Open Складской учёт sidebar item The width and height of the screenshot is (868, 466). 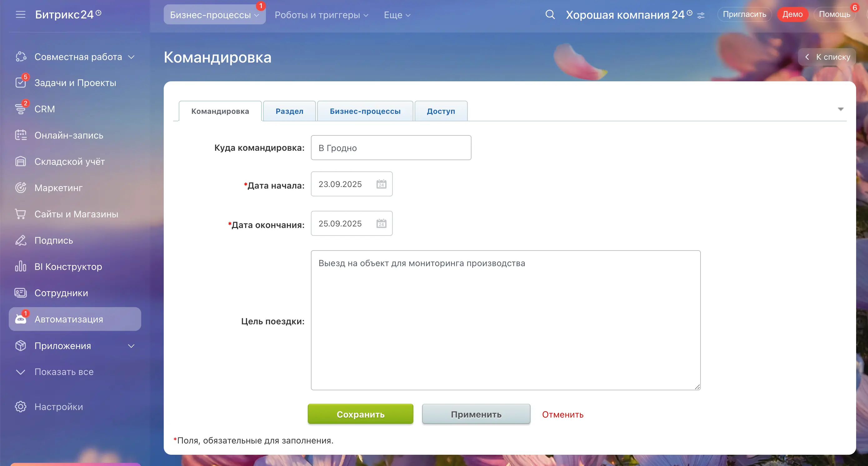(69, 161)
